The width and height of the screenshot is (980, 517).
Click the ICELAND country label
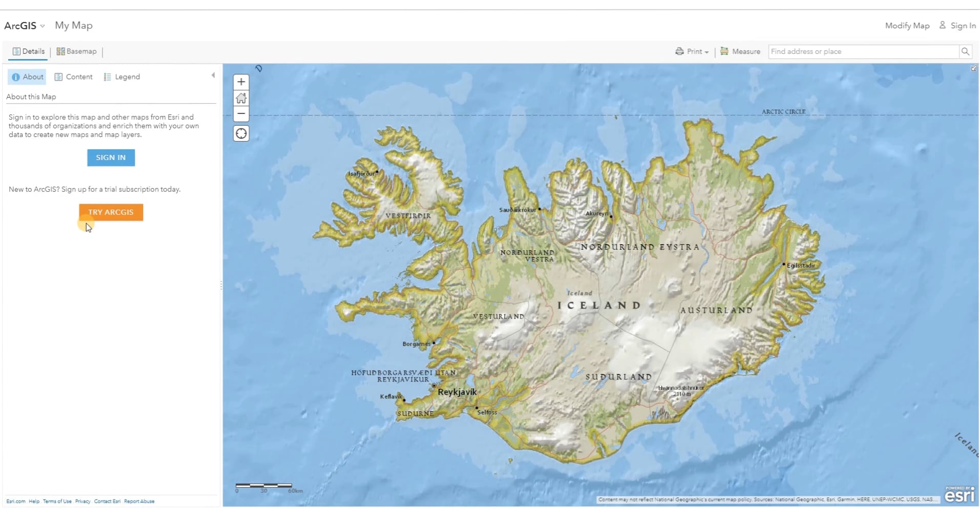pos(599,305)
